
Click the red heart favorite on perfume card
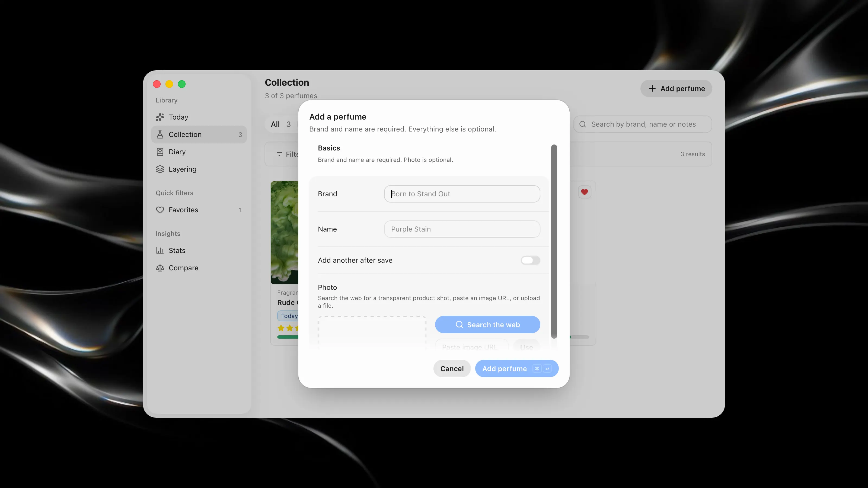[x=585, y=192]
